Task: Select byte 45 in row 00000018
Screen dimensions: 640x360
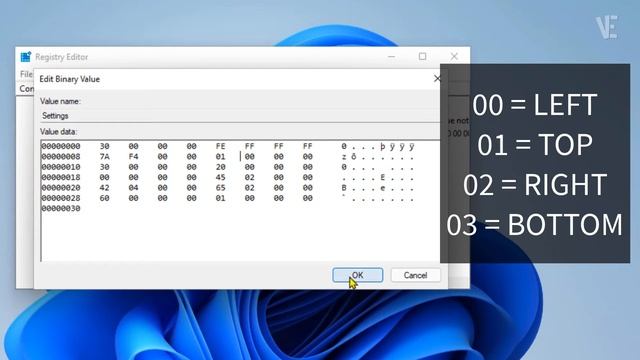Action: point(220,178)
